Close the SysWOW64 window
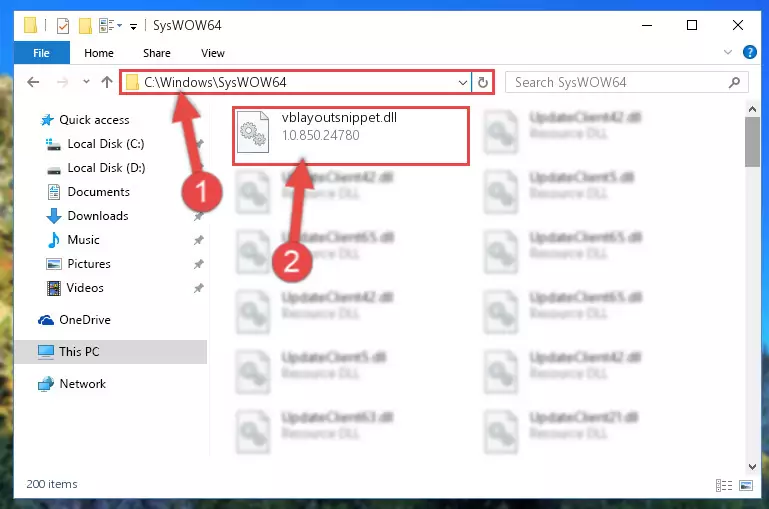769x509 pixels. click(737, 25)
